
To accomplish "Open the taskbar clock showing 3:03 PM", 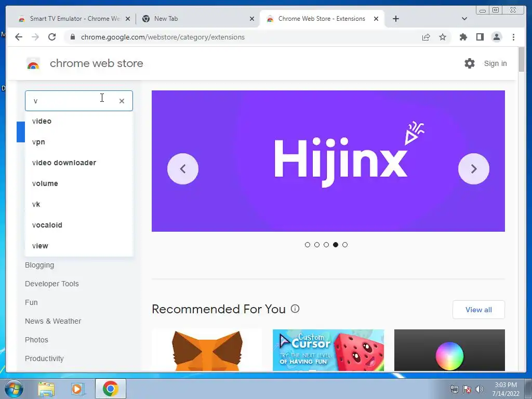I will tap(506, 389).
